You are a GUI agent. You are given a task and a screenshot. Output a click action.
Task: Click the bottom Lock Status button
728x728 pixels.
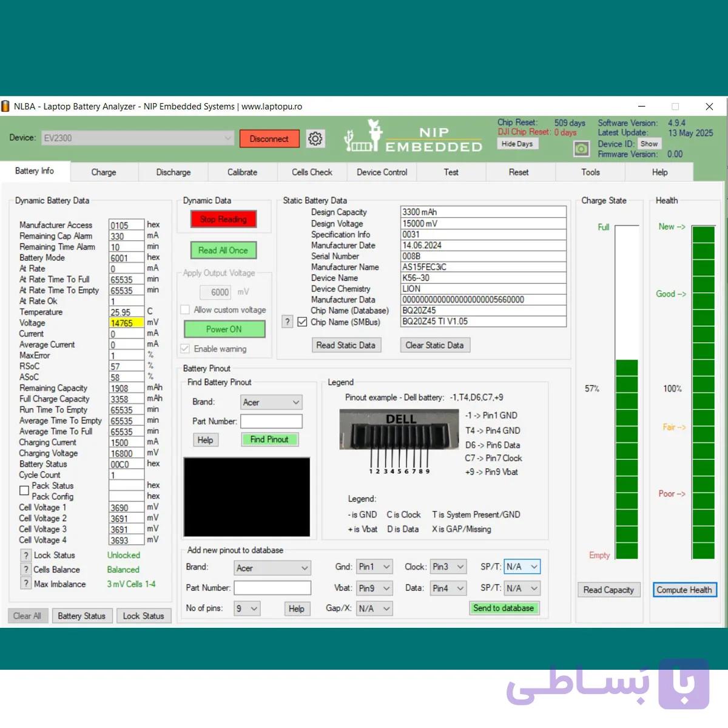click(143, 616)
